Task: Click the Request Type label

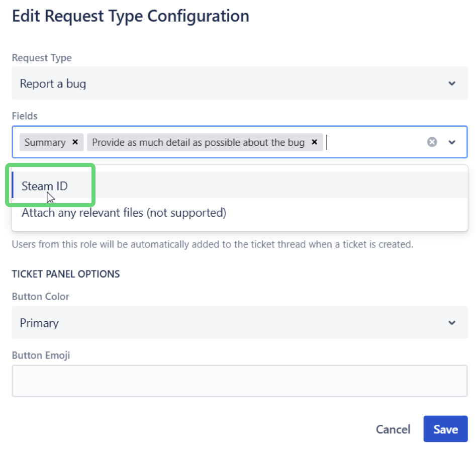Action: 42,58
